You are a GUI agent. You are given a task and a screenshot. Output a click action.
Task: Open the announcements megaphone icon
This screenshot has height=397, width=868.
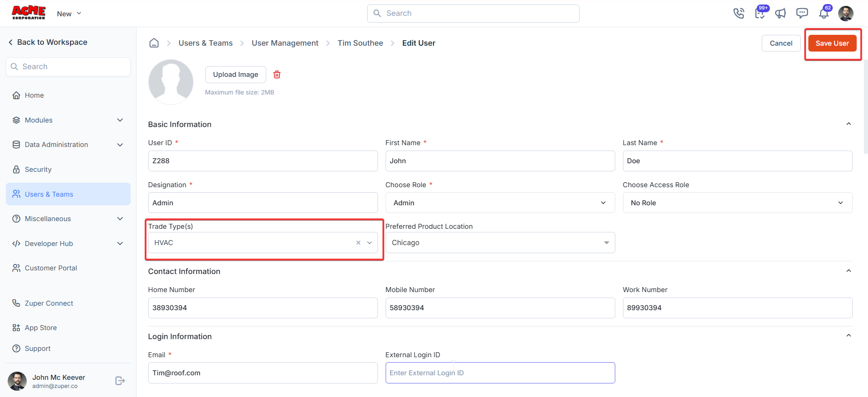tap(781, 14)
